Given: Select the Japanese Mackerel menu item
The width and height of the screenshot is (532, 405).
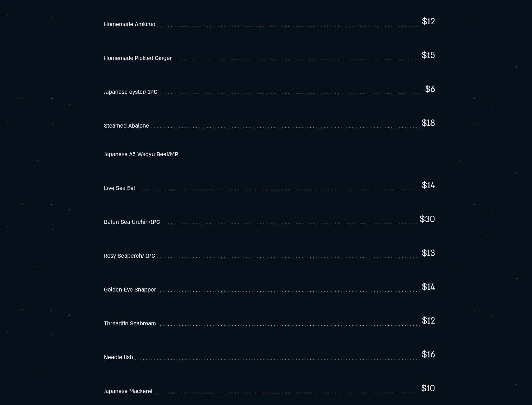Looking at the screenshot, I should tap(128, 391).
